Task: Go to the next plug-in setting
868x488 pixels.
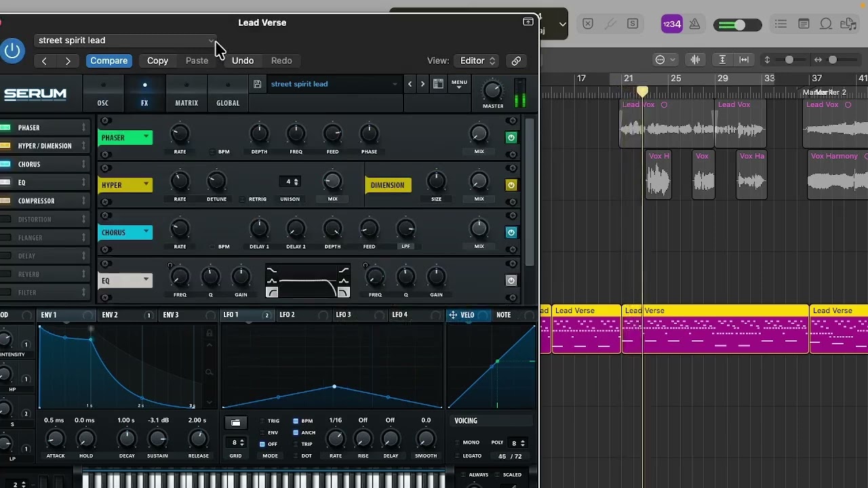Action: point(68,61)
